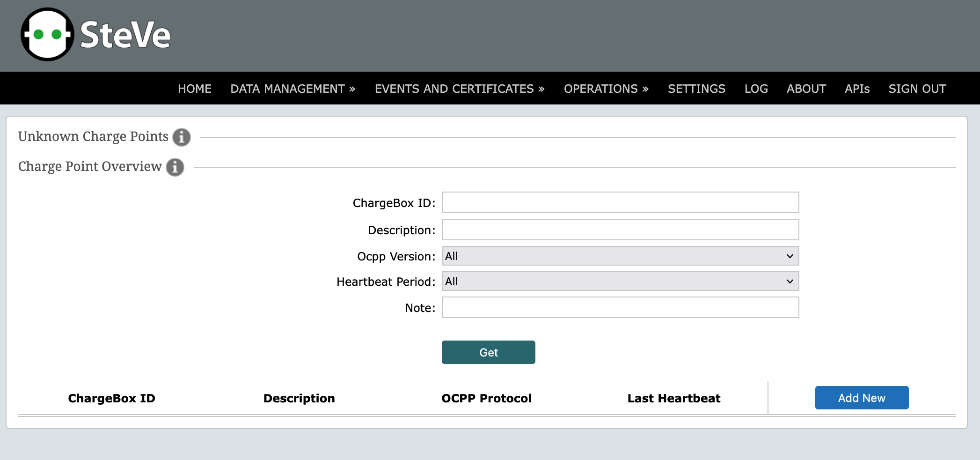The height and width of the screenshot is (460, 980).
Task: Click info icon beside Unknown Charge Points
Action: (x=182, y=137)
